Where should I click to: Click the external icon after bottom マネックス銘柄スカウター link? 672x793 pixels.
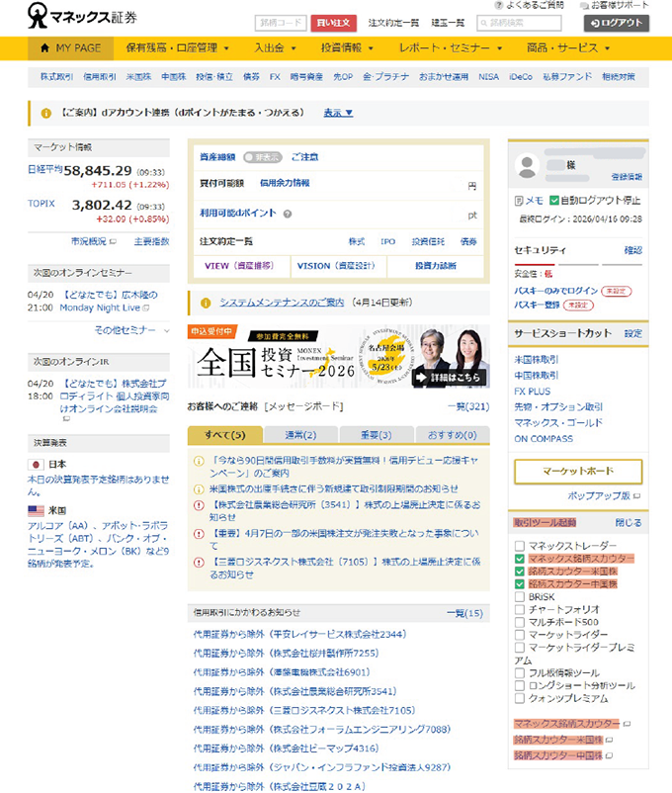click(x=627, y=724)
